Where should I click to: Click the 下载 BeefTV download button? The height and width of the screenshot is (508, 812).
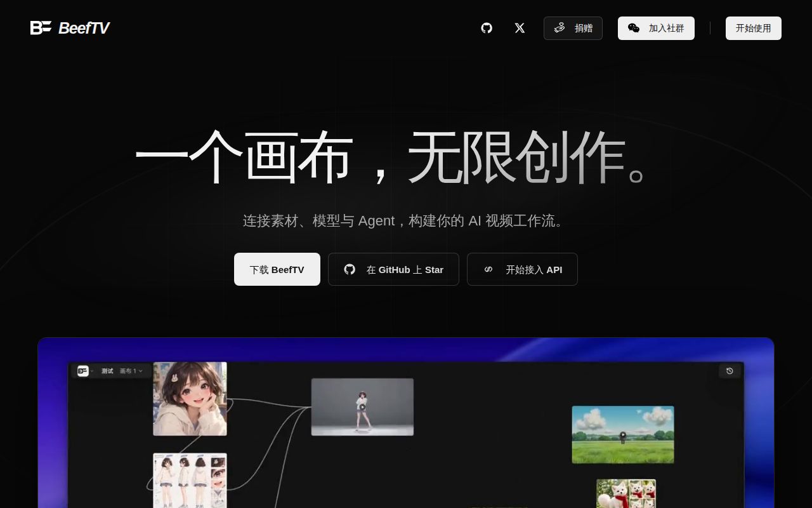277,269
